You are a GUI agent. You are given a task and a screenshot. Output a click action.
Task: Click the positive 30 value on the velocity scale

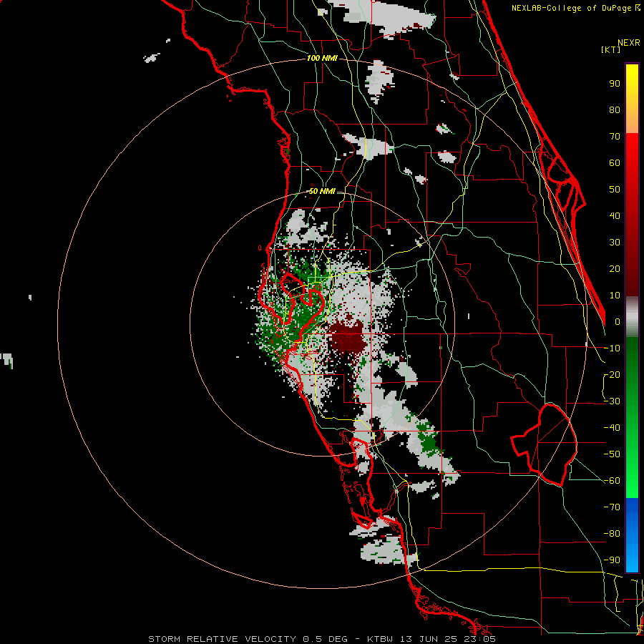[615, 243]
